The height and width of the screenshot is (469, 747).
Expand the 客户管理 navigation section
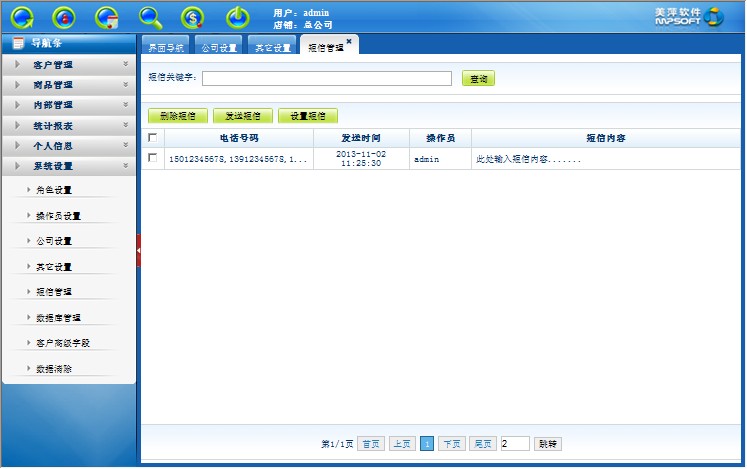point(68,65)
